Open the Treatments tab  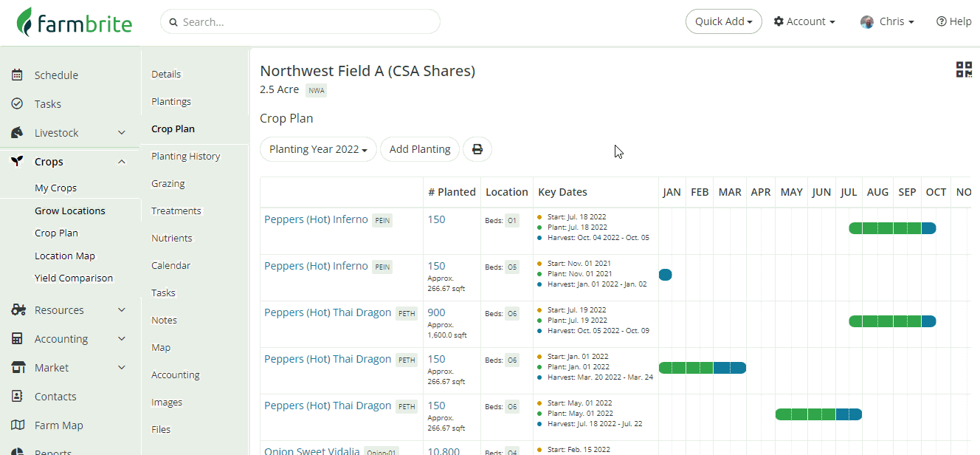[x=176, y=211]
